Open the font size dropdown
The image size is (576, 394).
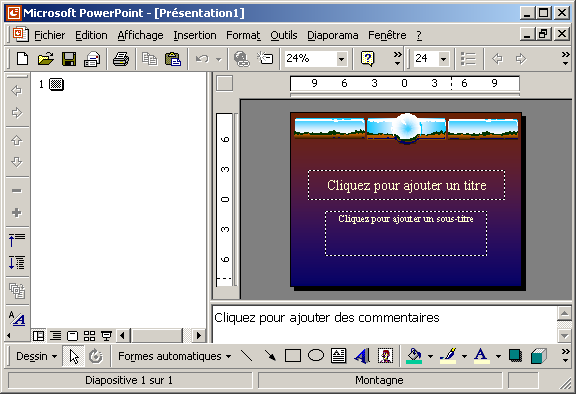[443, 59]
